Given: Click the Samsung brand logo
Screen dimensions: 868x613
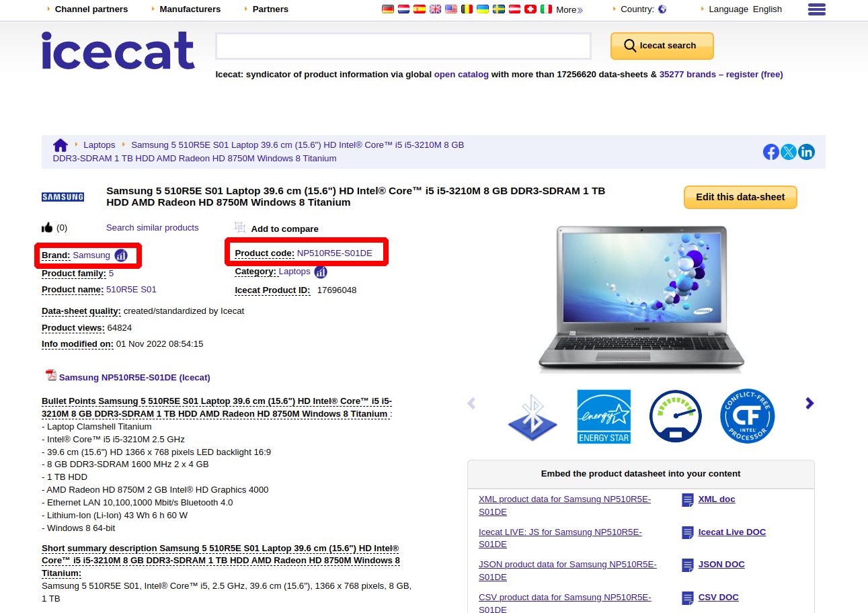Looking at the screenshot, I should [x=63, y=197].
